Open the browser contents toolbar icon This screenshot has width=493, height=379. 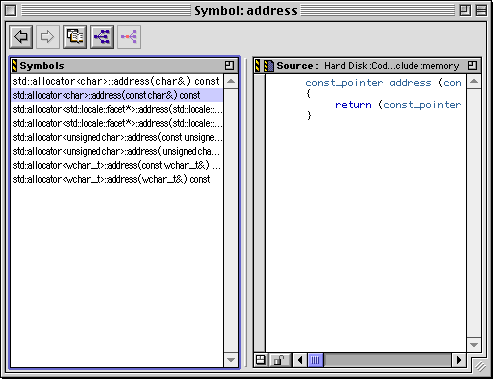tap(75, 37)
